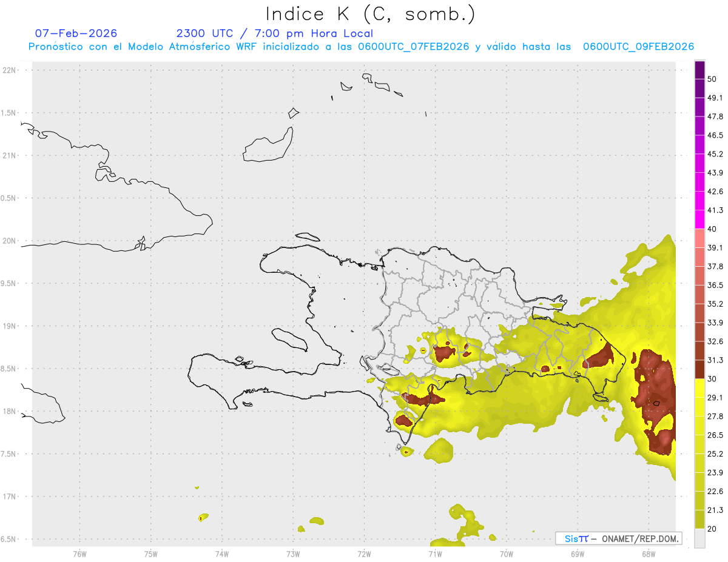Click the dark brown swatch between 30 and 31.3
This screenshot has height=562, width=728.
[699, 370]
